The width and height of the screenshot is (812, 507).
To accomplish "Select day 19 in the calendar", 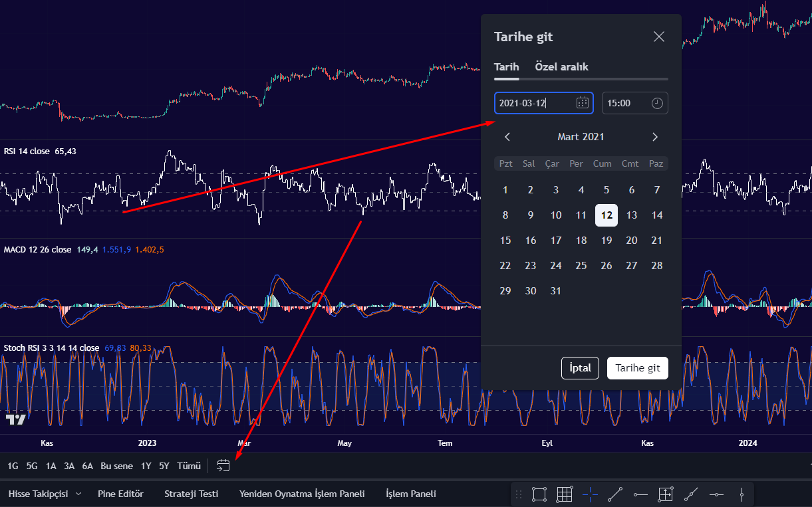I will (x=607, y=241).
